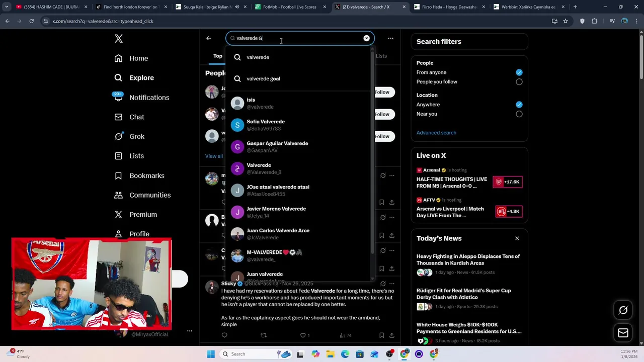The height and width of the screenshot is (362, 644).
Task: Click the Windows taskbar Search box
Action: point(256,354)
